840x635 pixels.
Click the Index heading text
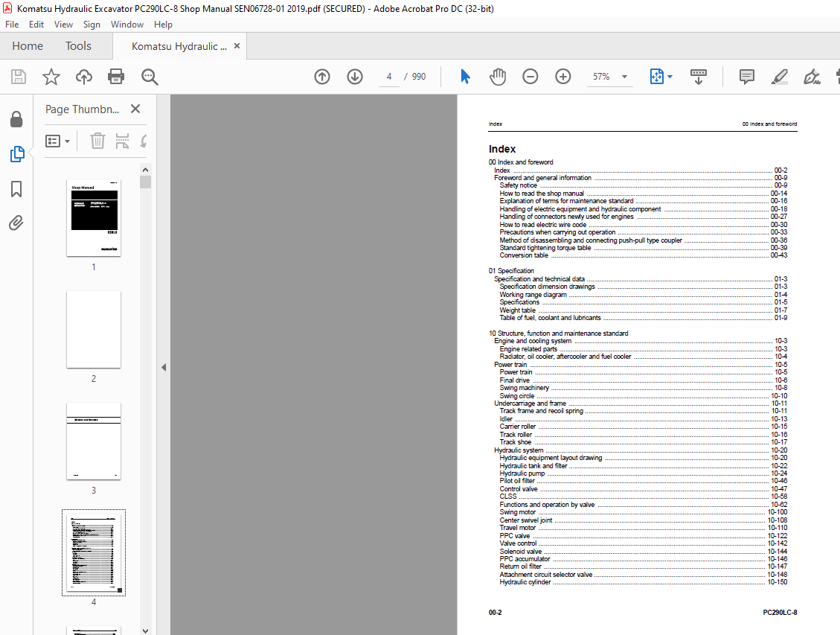click(502, 149)
